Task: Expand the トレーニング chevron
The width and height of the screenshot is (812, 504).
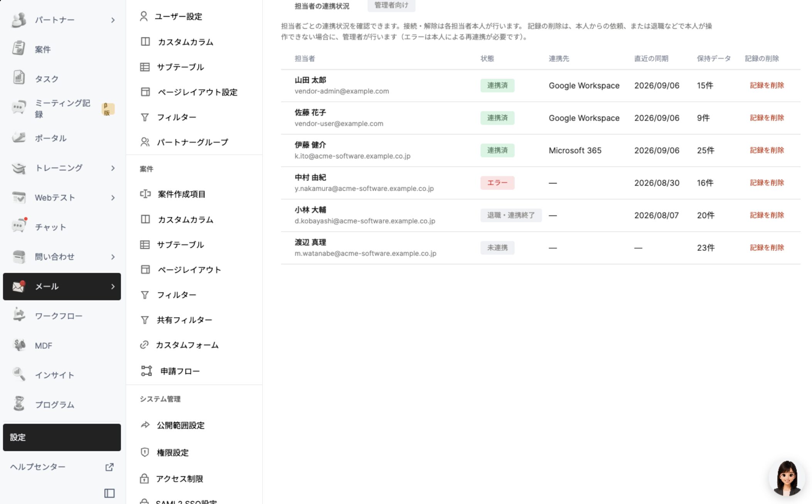Action: (x=113, y=168)
